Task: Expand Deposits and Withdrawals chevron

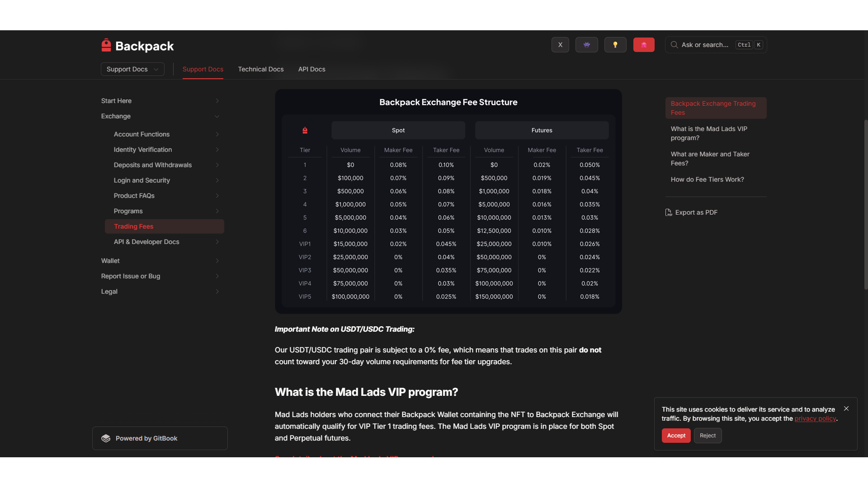Action: (x=217, y=165)
